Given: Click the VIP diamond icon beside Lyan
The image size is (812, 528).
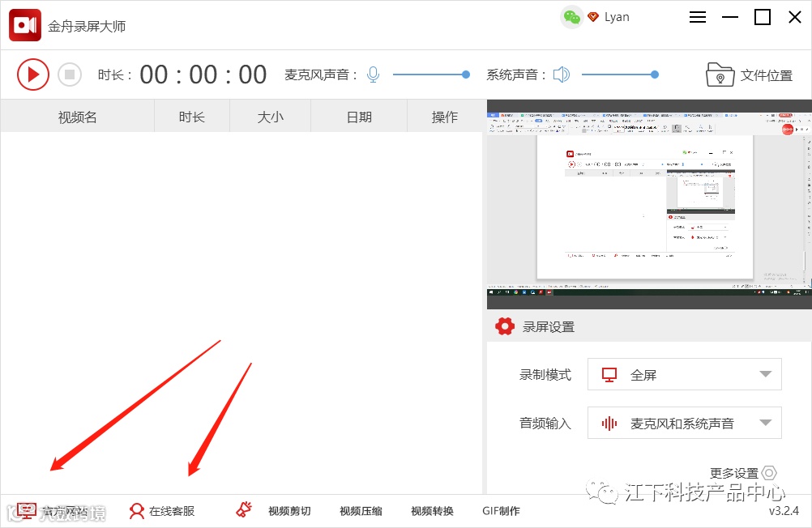Looking at the screenshot, I should 593,17.
